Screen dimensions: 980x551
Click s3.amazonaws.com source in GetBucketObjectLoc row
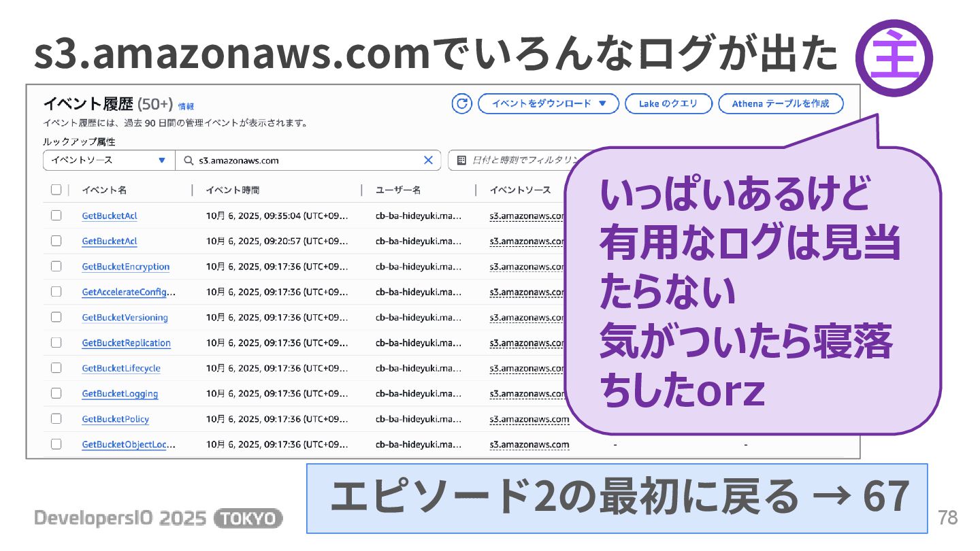coord(529,444)
